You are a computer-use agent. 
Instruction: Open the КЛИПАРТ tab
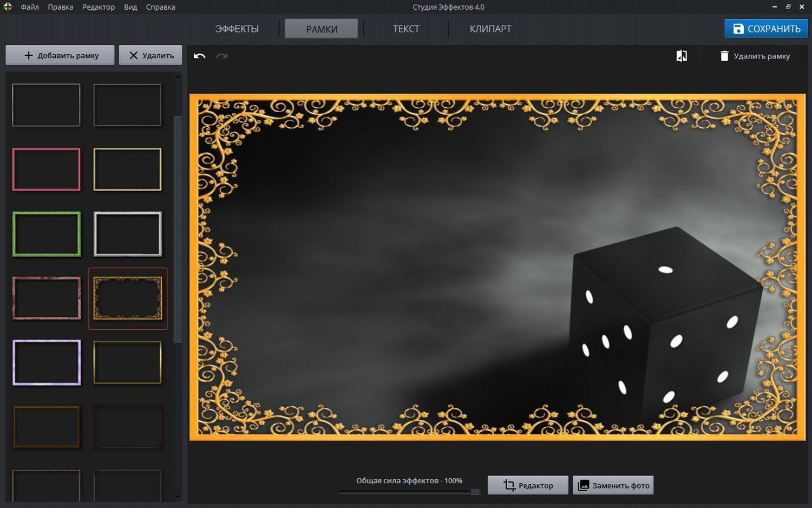490,29
